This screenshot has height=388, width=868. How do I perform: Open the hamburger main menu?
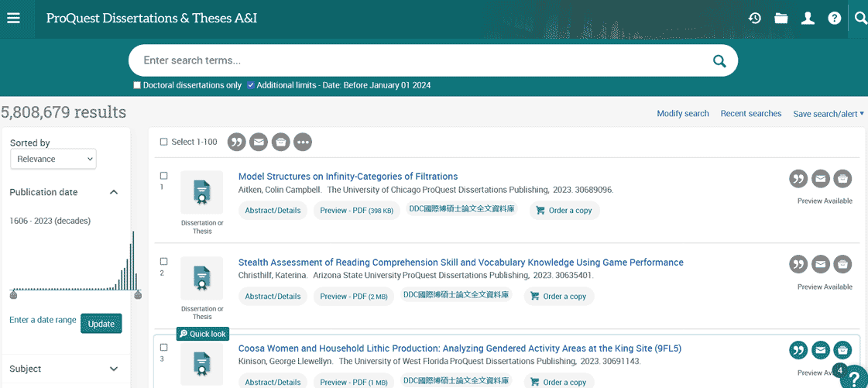click(13, 19)
